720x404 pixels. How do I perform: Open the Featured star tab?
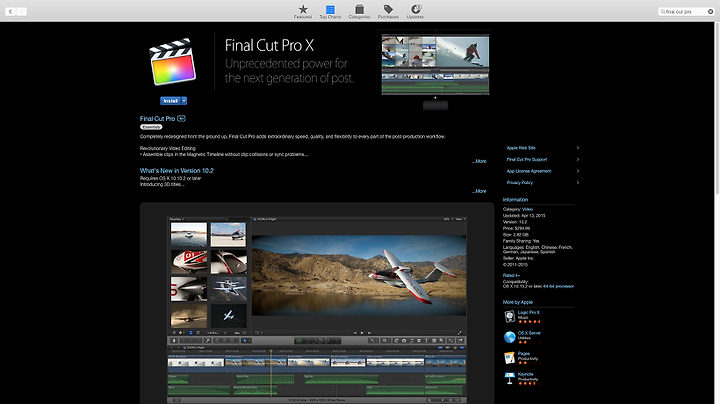tap(303, 11)
